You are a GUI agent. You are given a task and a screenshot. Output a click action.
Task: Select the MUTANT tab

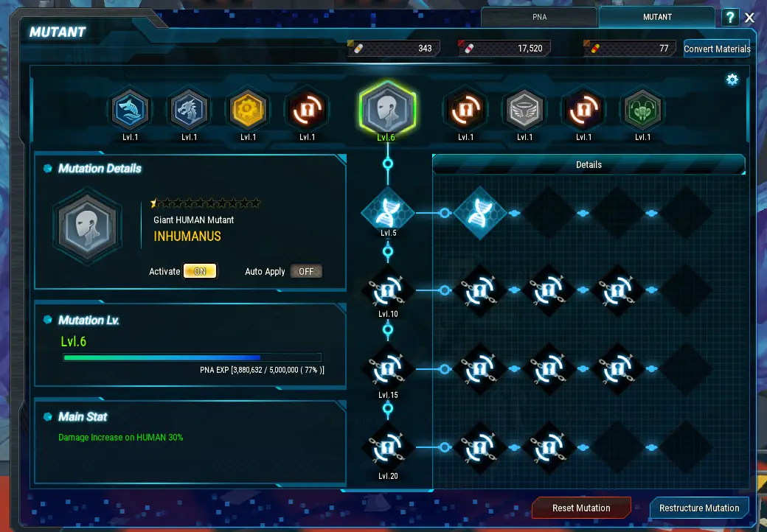(657, 17)
